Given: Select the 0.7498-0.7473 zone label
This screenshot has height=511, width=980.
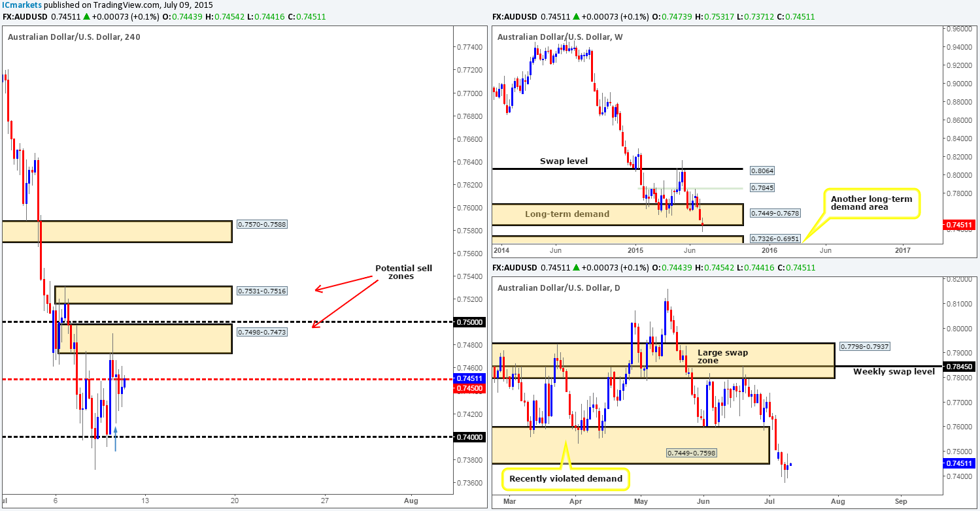Looking at the screenshot, I should (262, 333).
